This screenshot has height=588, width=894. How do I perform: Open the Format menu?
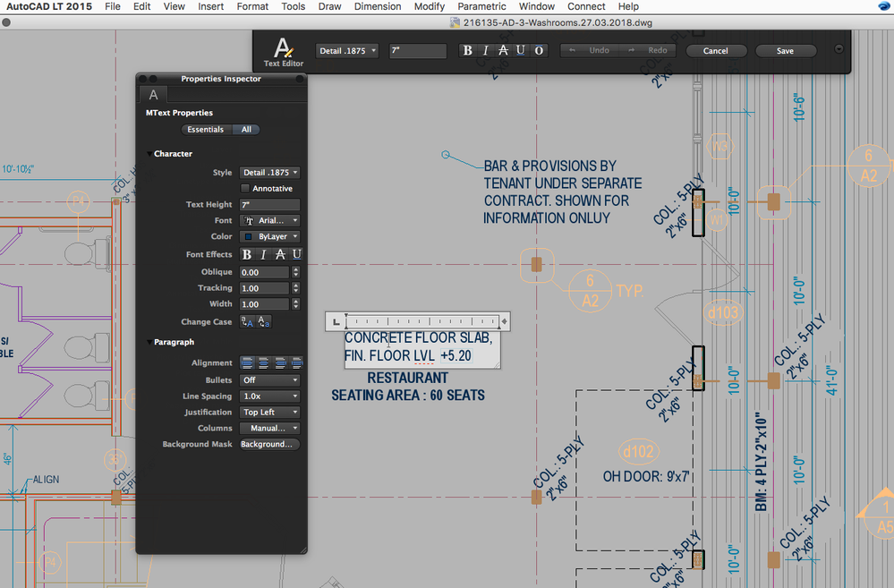[x=252, y=6]
